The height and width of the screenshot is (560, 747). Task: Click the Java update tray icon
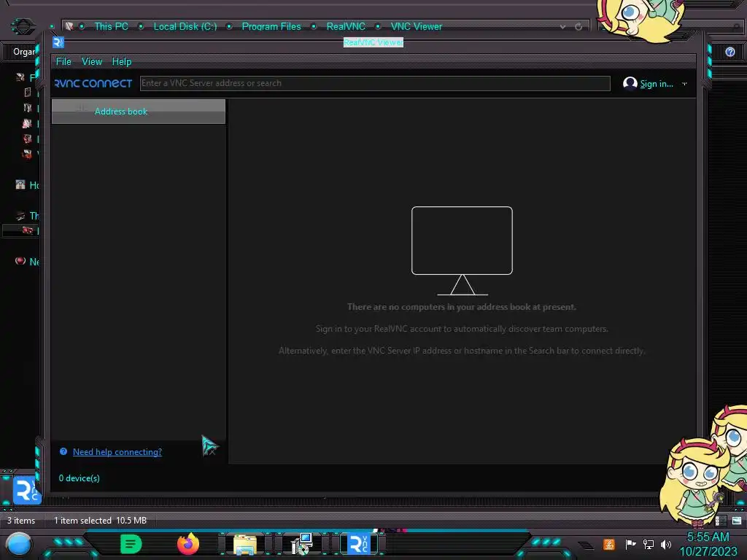coord(609,544)
